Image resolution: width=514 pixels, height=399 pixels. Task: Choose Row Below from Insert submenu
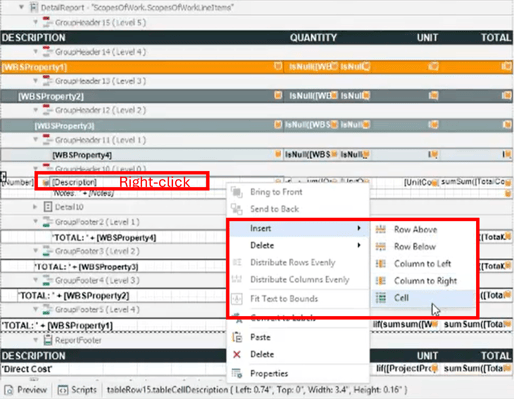[x=423, y=246]
